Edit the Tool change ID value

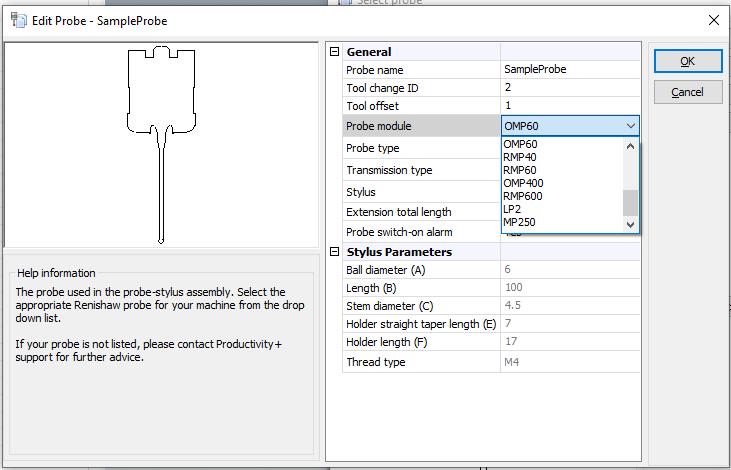click(x=570, y=88)
